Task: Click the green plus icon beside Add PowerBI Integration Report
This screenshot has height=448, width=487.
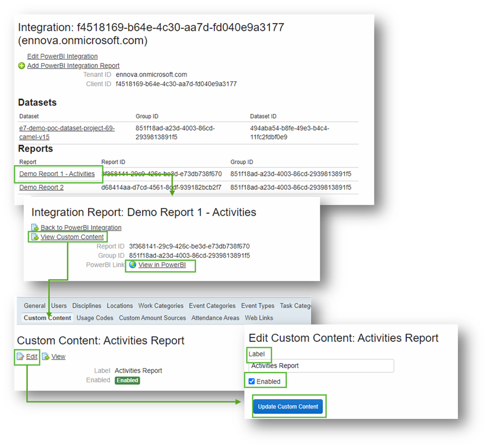Action: (22, 66)
